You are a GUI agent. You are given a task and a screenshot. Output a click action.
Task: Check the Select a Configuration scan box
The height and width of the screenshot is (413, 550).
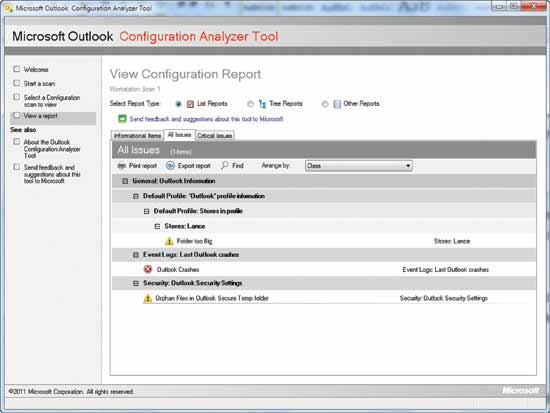pos(16,97)
